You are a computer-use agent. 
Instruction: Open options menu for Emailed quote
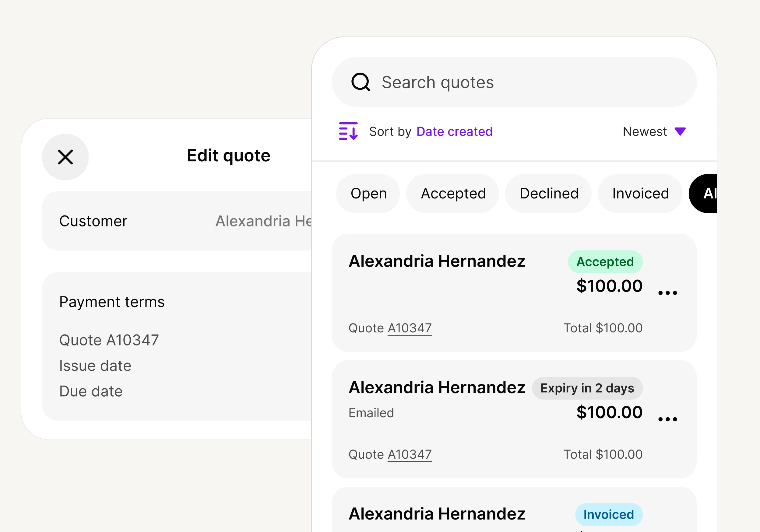point(667,419)
